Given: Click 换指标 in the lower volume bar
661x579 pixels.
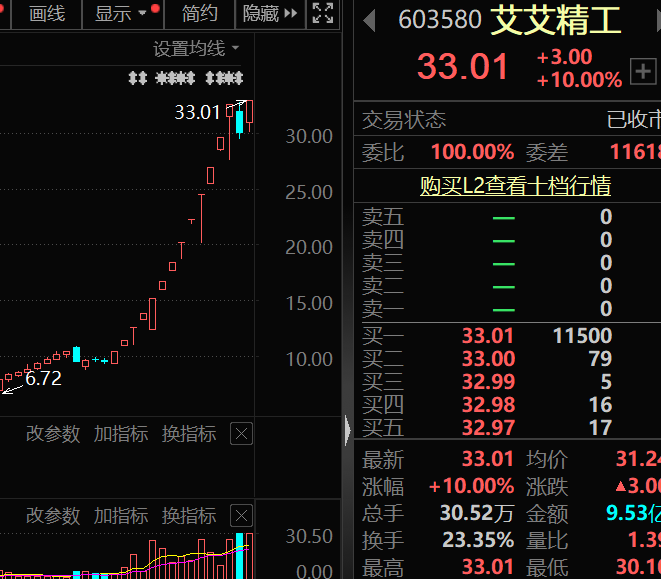Looking at the screenshot, I should (188, 516).
